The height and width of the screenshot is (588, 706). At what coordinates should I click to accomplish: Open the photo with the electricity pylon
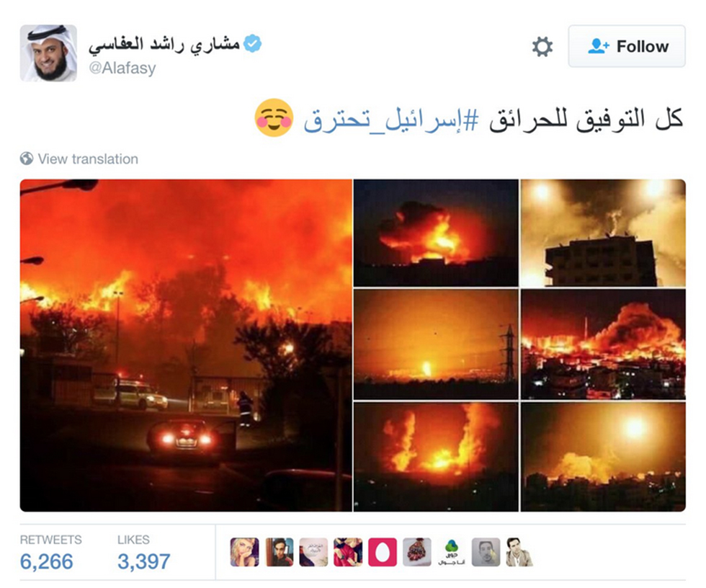(x=436, y=344)
